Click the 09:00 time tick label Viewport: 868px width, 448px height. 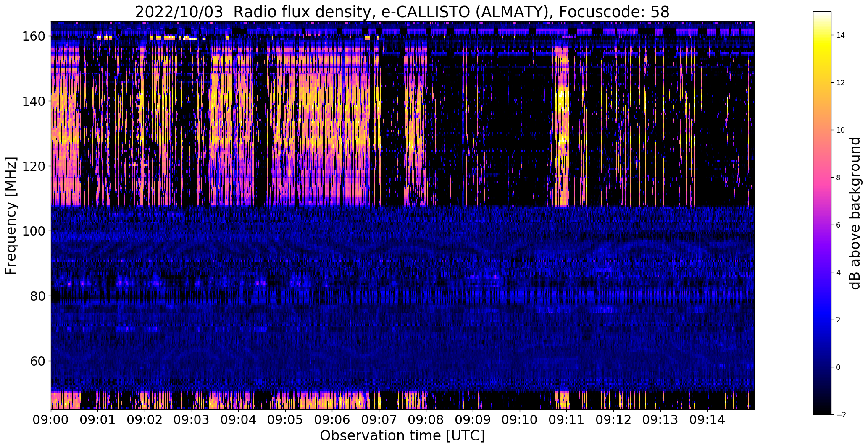(x=51, y=419)
